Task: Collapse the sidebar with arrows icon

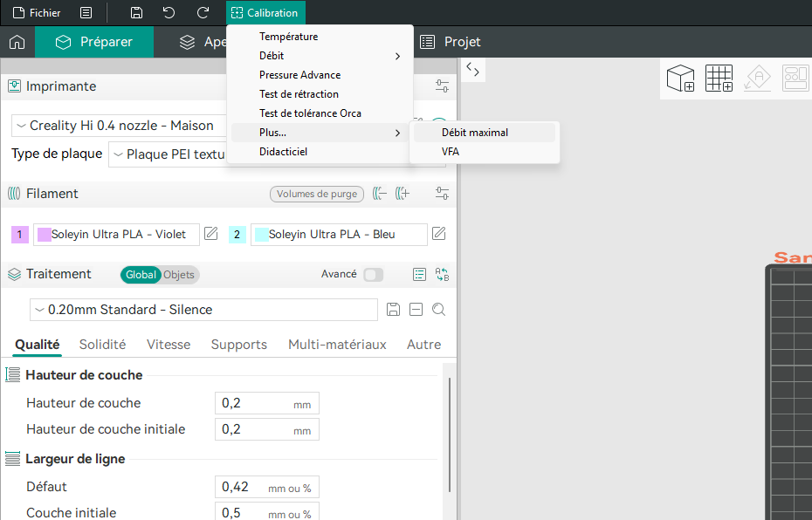Action: [473, 69]
